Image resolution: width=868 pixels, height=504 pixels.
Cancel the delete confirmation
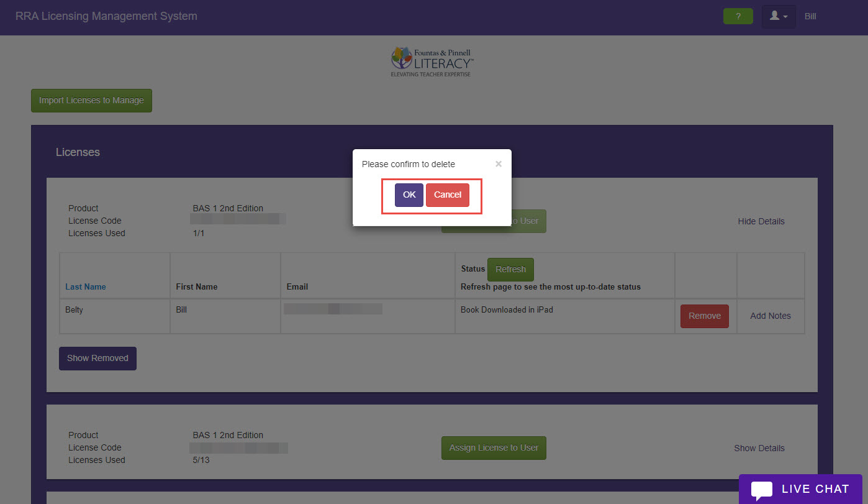tap(448, 195)
